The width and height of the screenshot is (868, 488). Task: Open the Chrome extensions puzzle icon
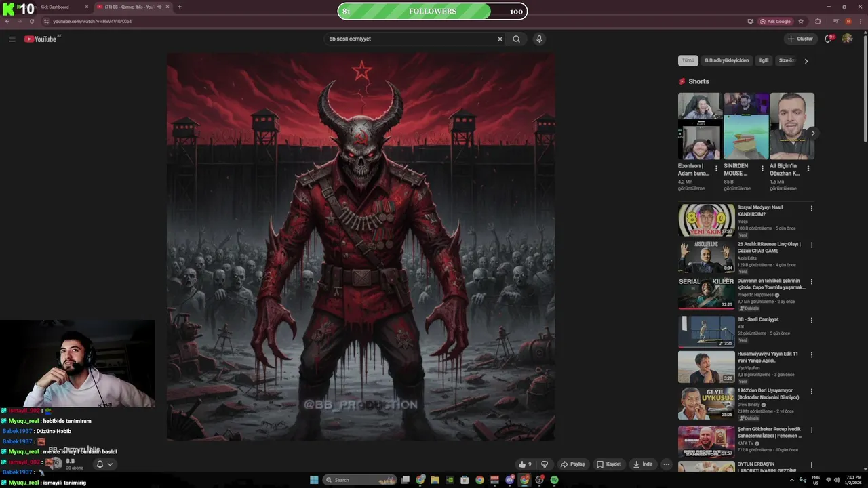[x=818, y=21]
